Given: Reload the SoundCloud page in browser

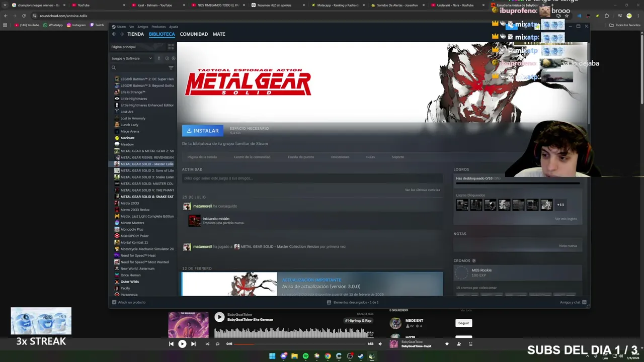Looking at the screenshot, I should coord(24,16).
